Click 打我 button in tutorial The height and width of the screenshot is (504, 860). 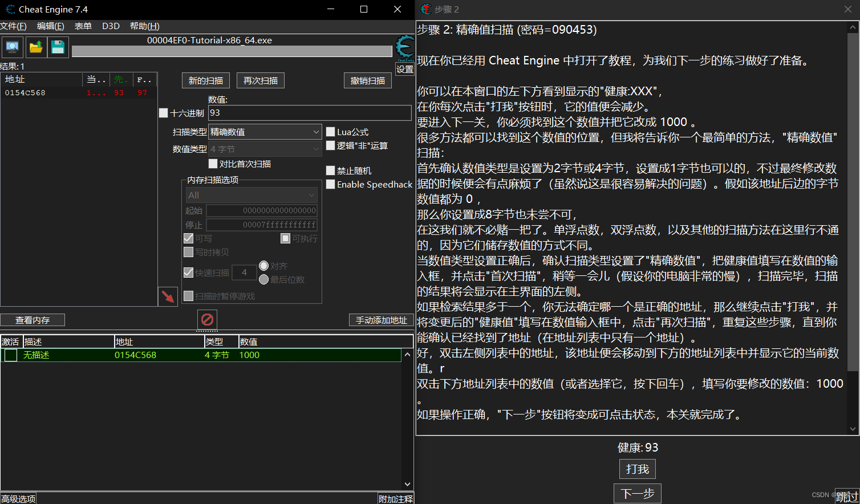[x=638, y=469]
